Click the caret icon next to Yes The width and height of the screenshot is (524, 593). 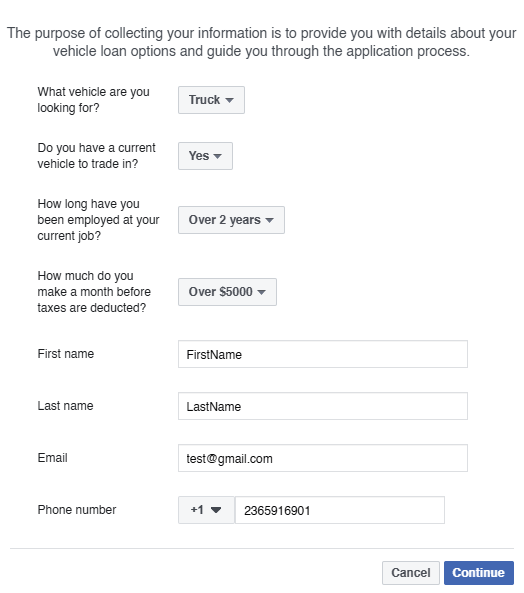[x=217, y=156]
